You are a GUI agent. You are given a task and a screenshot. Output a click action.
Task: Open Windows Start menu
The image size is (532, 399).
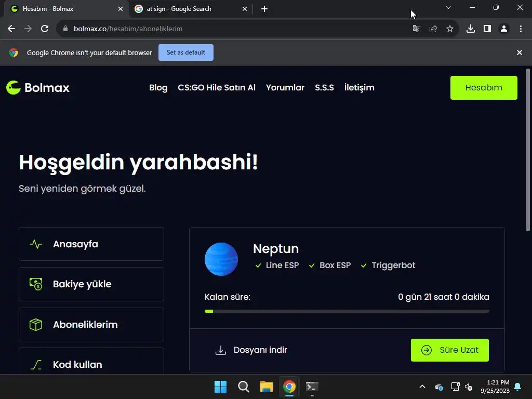220,387
